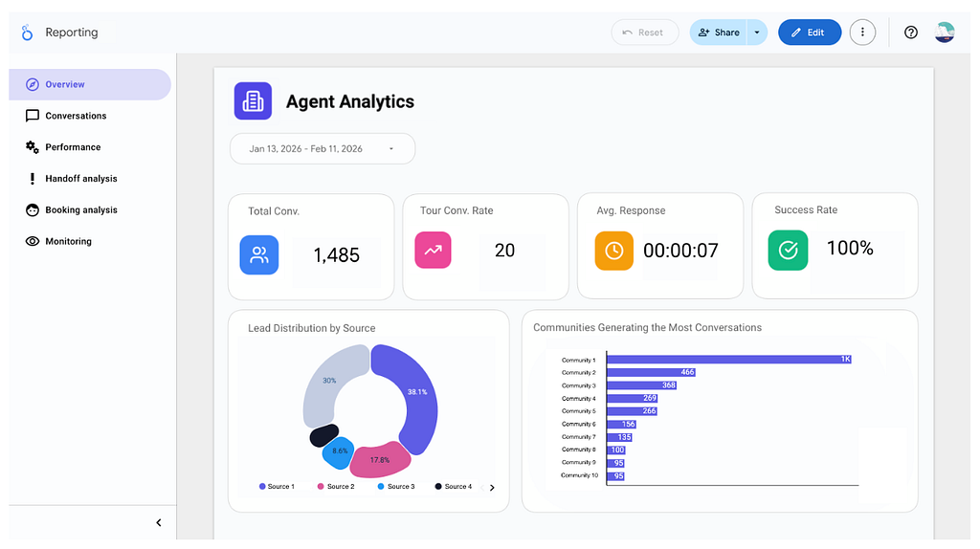Viewport: 980px width, 549px height.
Task: Click the Agent Analytics heading
Action: click(x=350, y=101)
